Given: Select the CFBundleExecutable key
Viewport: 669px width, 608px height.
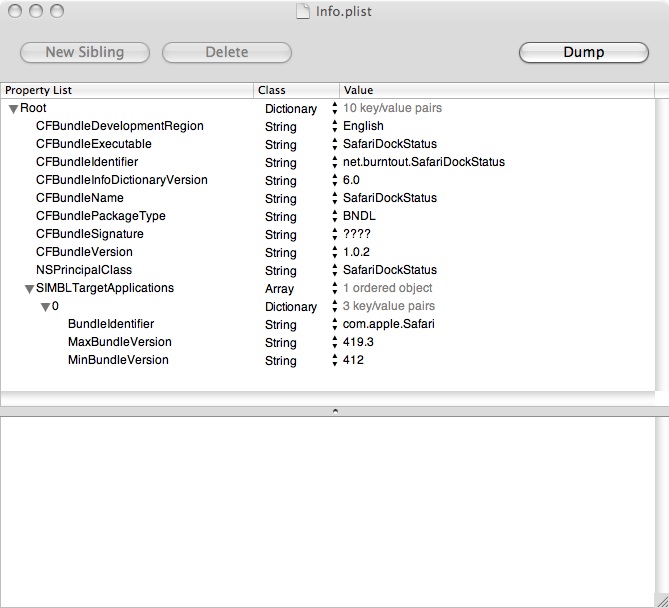Looking at the screenshot, I should point(94,144).
